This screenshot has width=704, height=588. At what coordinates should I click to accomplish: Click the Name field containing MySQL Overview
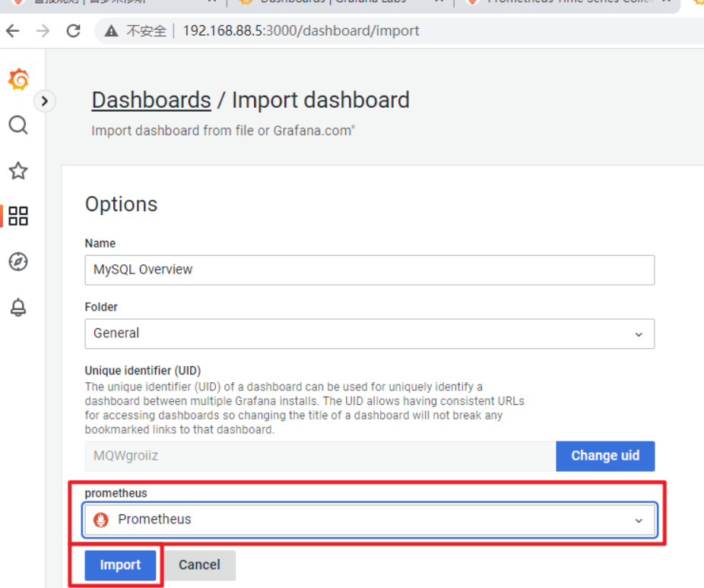369,270
